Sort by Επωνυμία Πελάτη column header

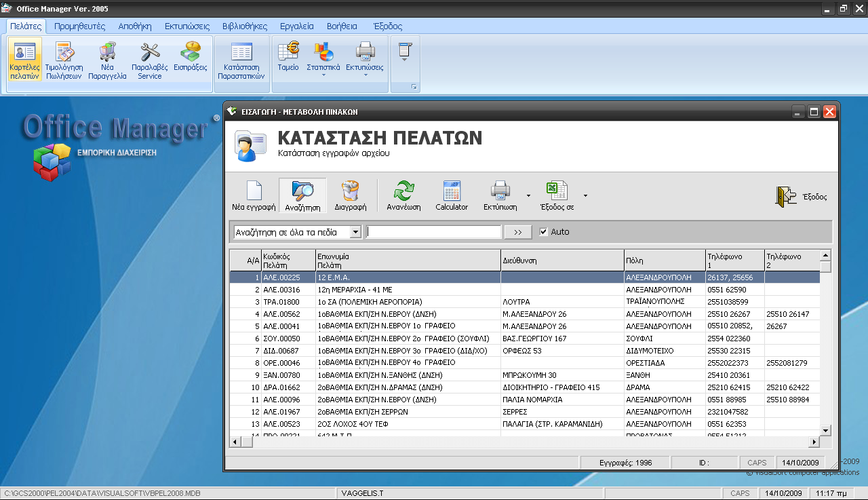pos(408,261)
